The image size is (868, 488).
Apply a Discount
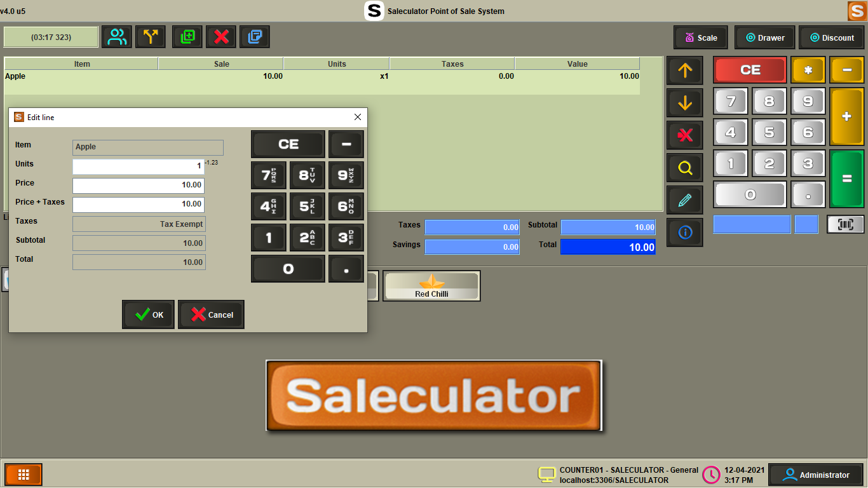click(x=832, y=37)
